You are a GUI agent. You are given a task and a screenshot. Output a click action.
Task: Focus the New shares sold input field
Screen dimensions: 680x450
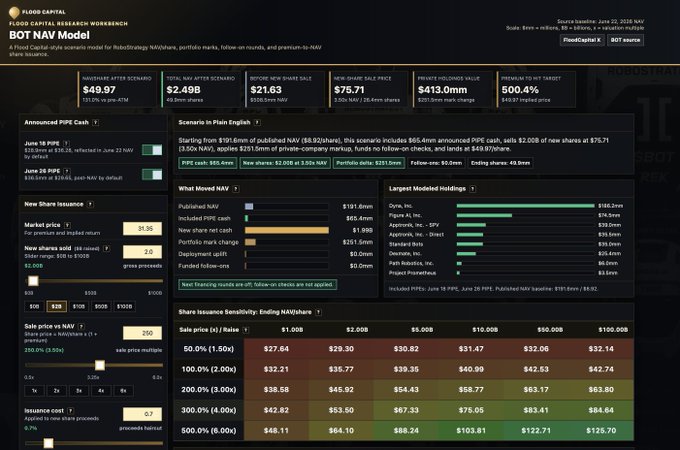142,252
